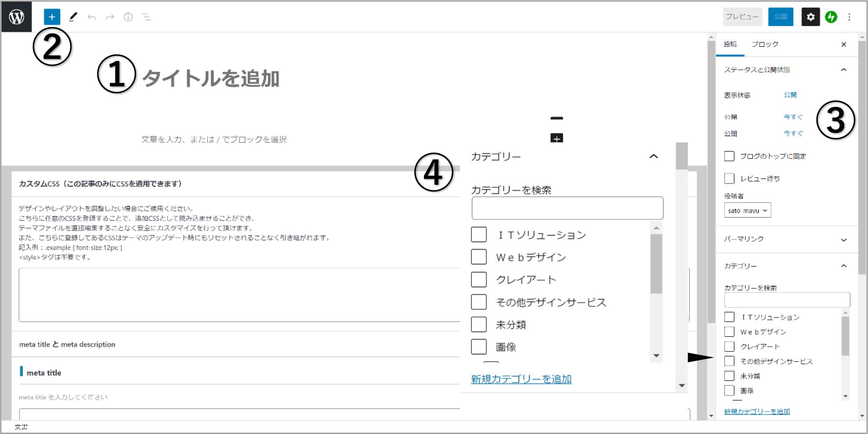
Task: Toggle the settings gear sidebar
Action: (810, 17)
